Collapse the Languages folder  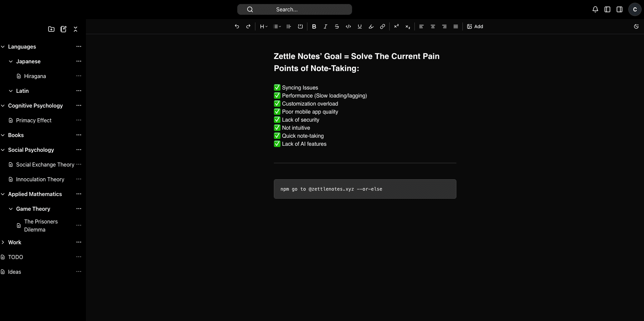click(x=3, y=47)
